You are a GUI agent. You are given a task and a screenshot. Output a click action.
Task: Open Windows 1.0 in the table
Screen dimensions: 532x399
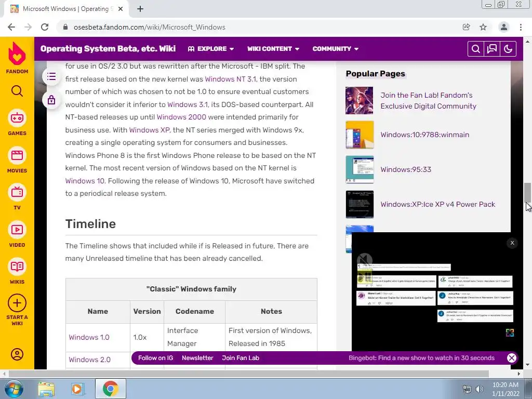pos(89,337)
